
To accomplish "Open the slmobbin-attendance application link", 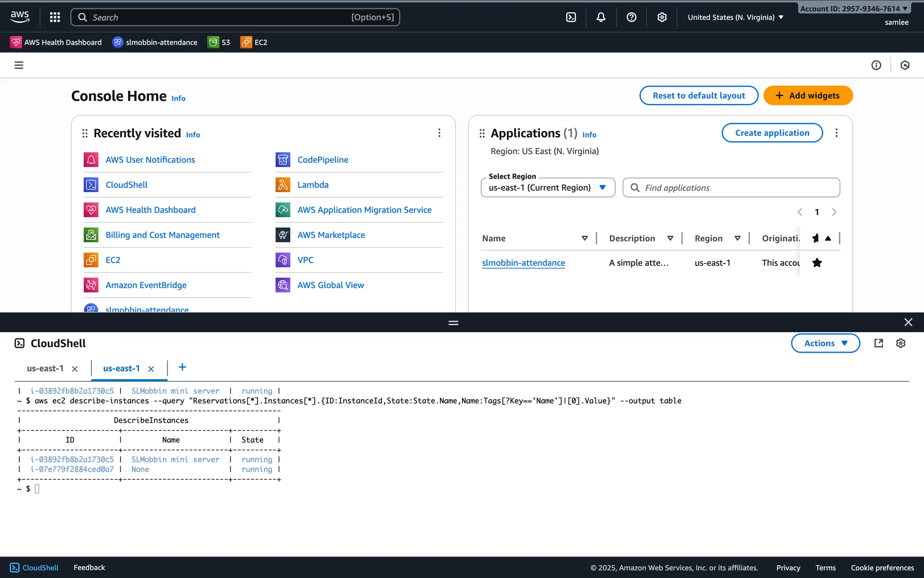I will pyautogui.click(x=523, y=263).
